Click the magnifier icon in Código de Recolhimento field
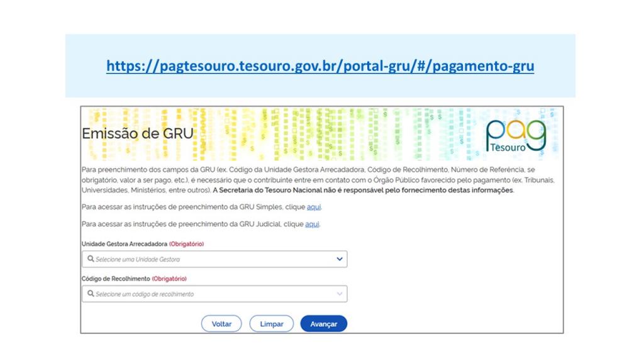This screenshot has width=644, height=362. point(91,293)
